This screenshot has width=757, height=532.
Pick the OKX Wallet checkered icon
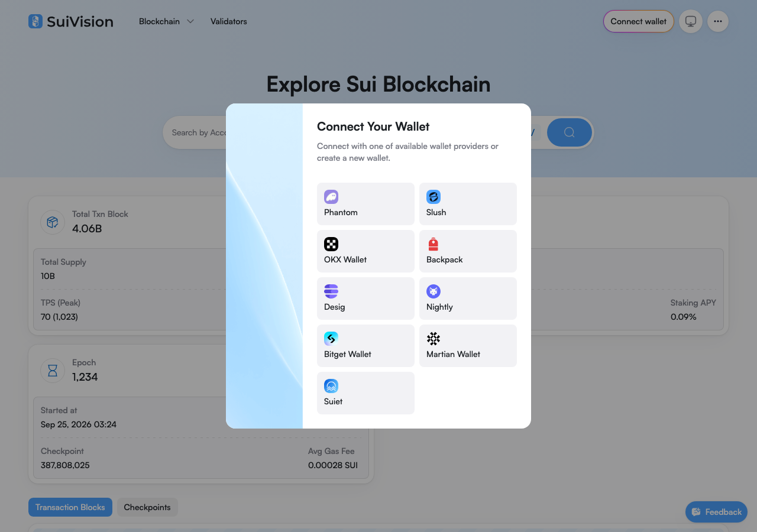tap(331, 244)
